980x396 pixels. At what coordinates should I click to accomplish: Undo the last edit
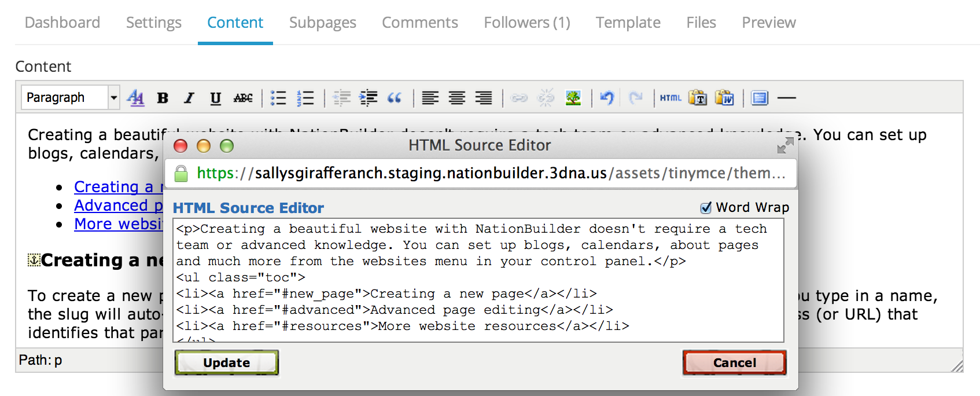click(606, 98)
